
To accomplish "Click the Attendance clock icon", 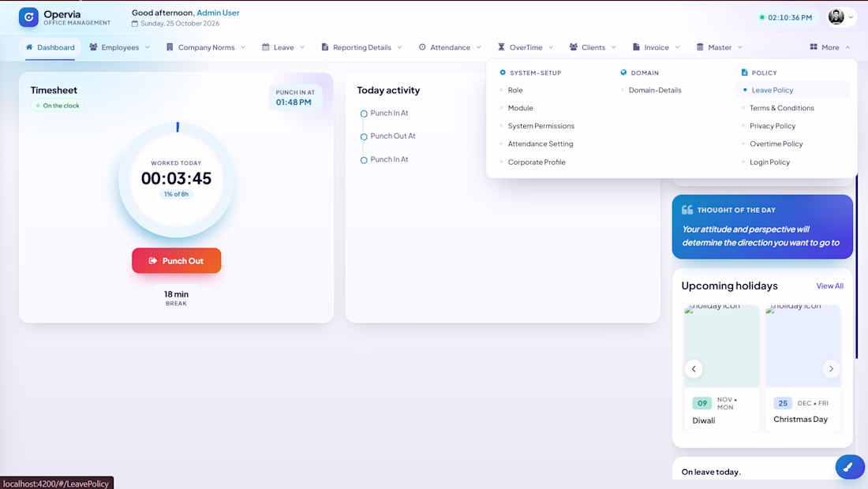I will point(422,47).
